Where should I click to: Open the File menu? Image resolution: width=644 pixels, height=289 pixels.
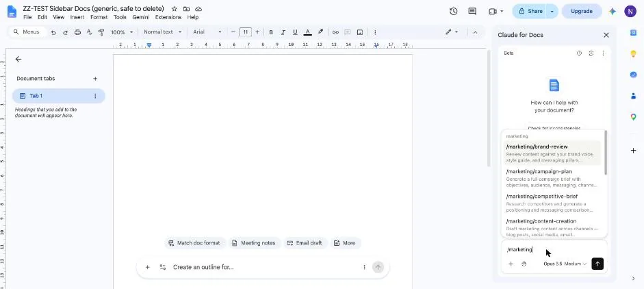tap(27, 17)
